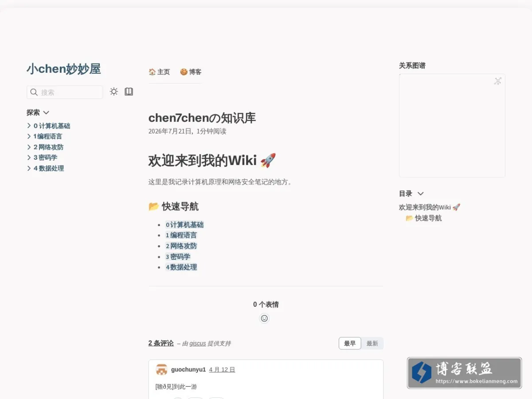This screenshot has height=399, width=532.
Task: Collapse the 目录 table of contents
Action: pyautogui.click(x=411, y=194)
